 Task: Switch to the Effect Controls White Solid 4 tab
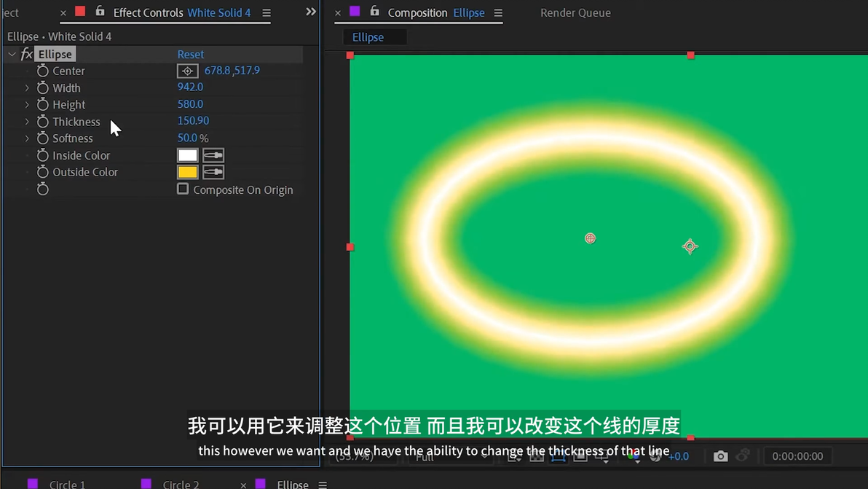click(181, 12)
